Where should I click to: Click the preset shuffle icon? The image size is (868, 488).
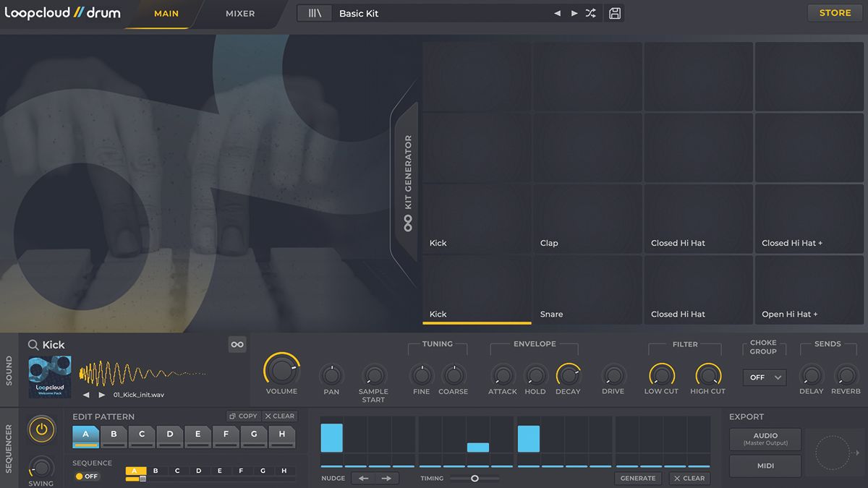point(590,12)
